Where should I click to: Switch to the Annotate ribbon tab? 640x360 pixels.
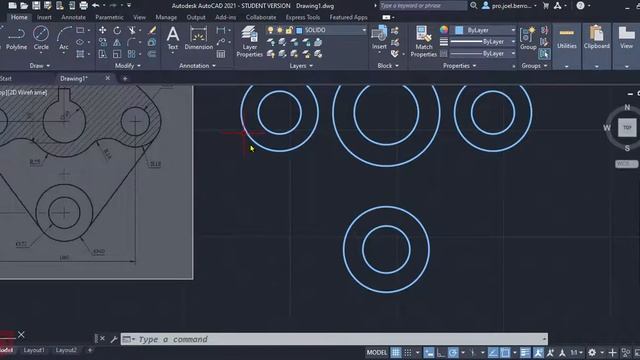click(73, 17)
